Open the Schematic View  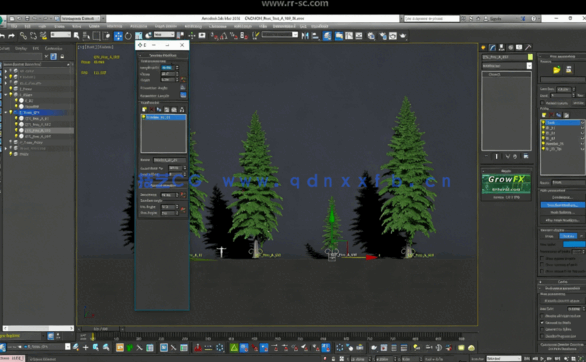point(359,36)
